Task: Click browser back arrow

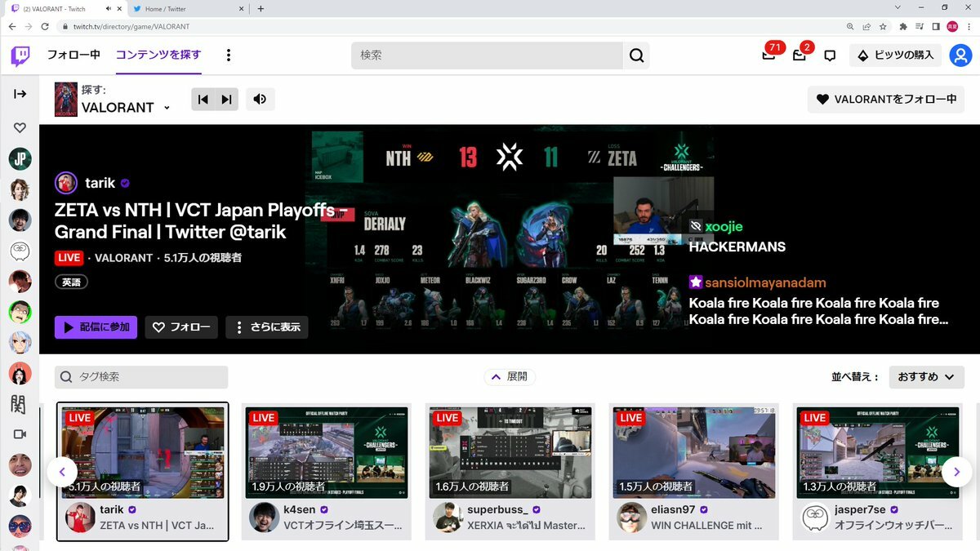Action: coord(11,26)
